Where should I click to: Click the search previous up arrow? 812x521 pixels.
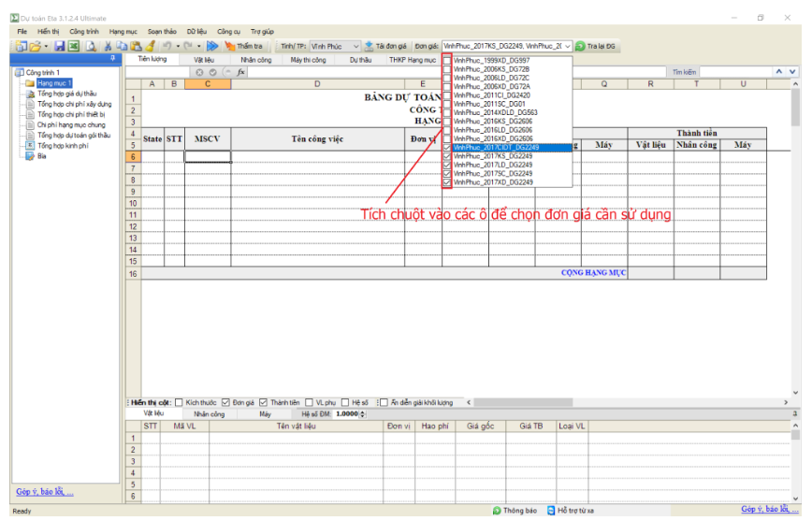click(779, 72)
